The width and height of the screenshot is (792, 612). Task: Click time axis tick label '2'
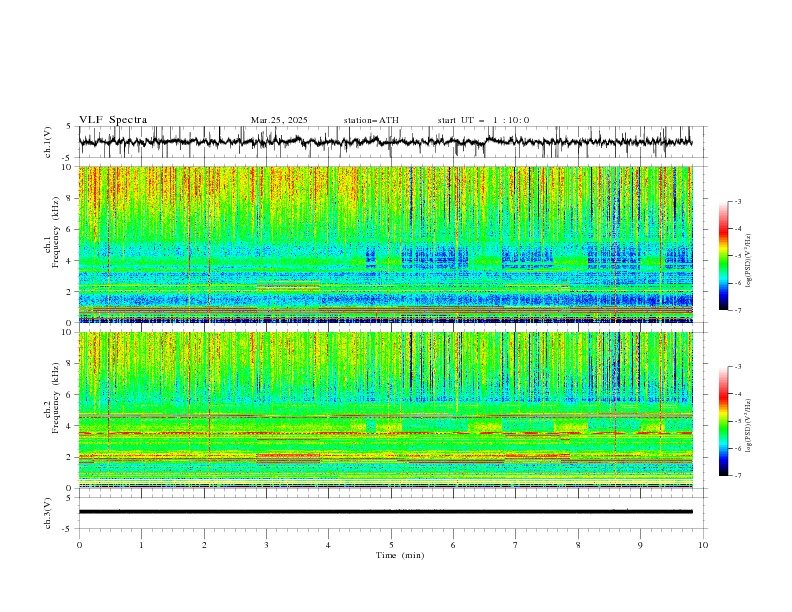[x=204, y=545]
